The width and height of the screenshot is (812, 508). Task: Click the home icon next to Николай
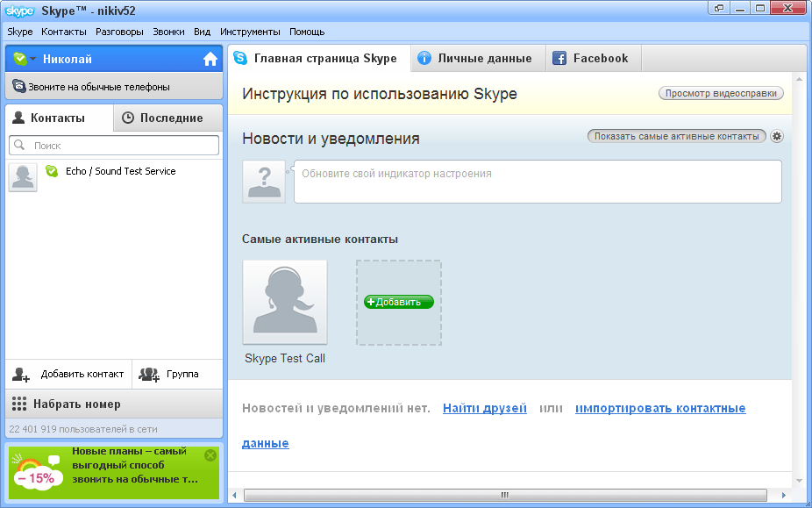click(x=210, y=59)
